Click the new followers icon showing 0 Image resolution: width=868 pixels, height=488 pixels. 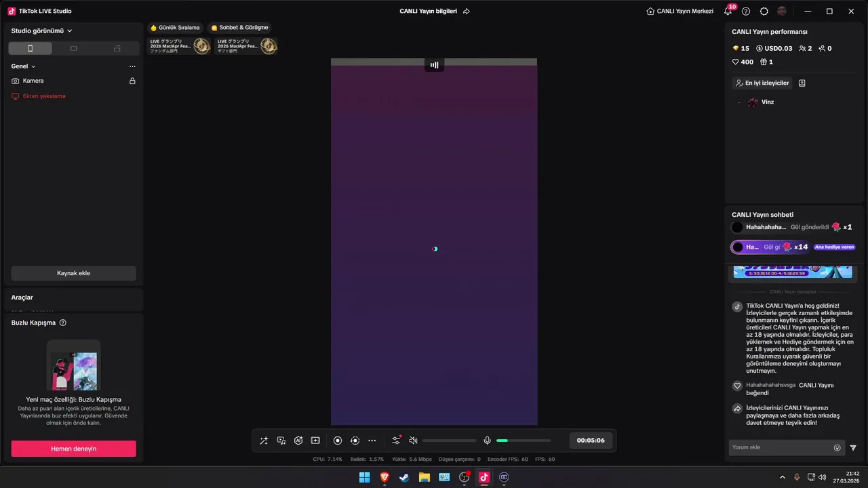(x=825, y=48)
